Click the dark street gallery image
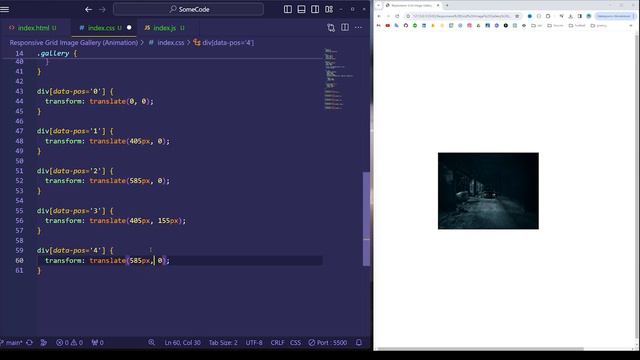640x360 pixels. point(488,191)
